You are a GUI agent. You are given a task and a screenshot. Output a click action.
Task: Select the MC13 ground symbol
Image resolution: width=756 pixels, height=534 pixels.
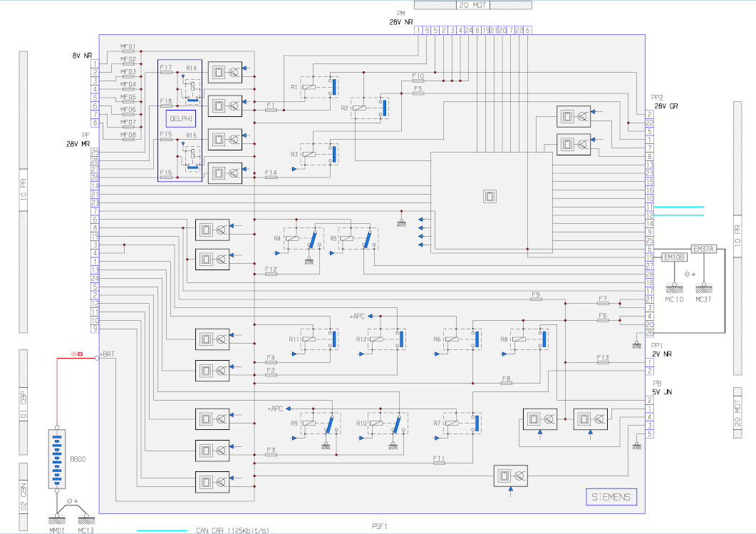click(86, 520)
